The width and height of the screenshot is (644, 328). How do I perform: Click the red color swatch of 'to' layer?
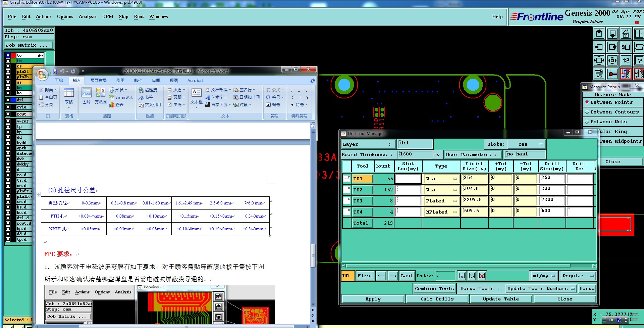(x=13, y=55)
